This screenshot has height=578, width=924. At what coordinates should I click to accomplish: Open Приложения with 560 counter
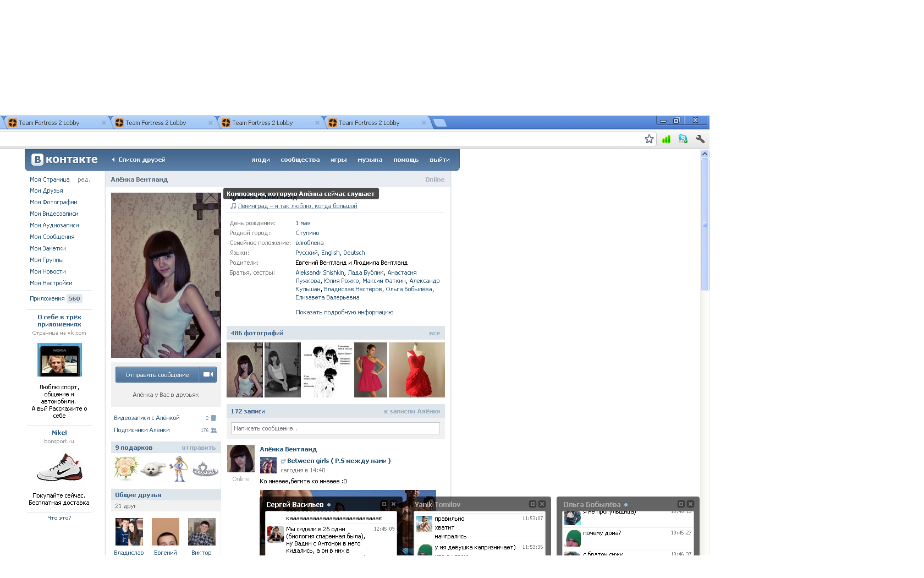click(x=56, y=298)
